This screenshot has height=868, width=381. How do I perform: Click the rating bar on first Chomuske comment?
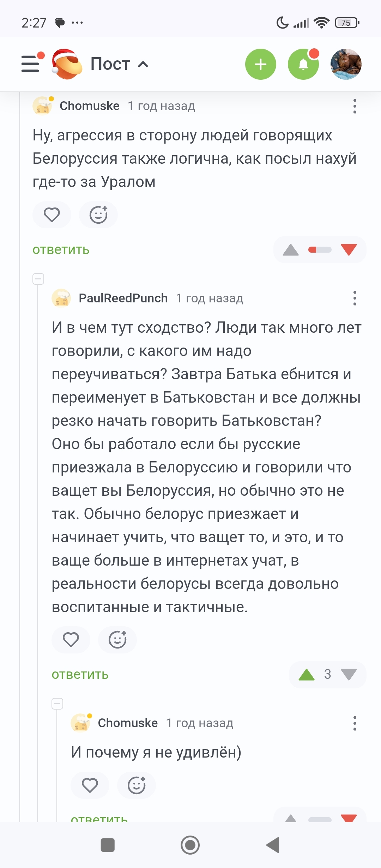point(320,250)
